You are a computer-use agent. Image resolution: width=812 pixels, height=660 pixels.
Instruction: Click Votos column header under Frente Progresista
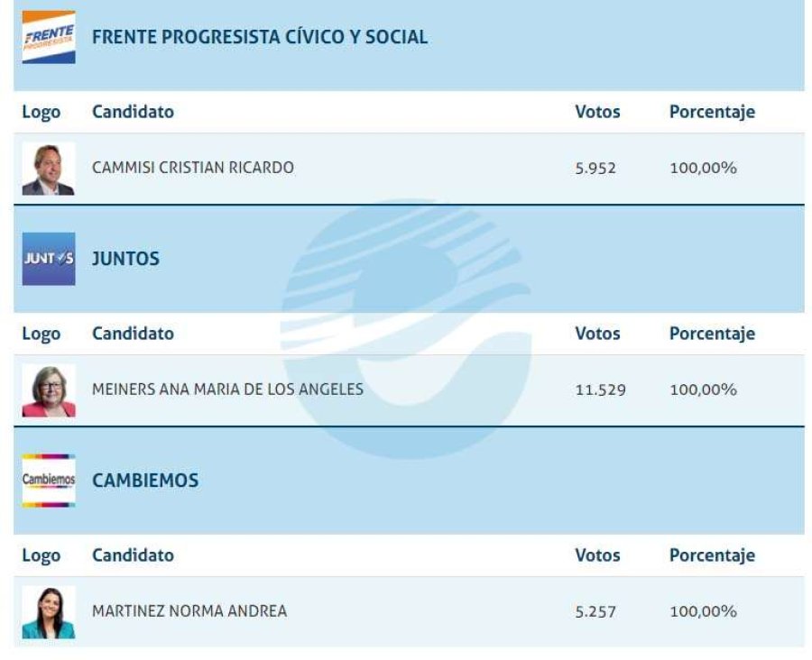click(597, 113)
